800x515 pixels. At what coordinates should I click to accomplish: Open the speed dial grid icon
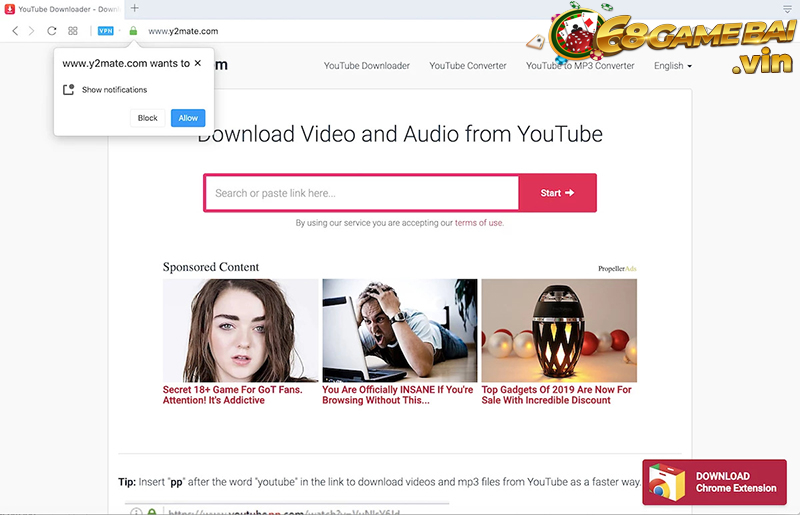pos(73,31)
